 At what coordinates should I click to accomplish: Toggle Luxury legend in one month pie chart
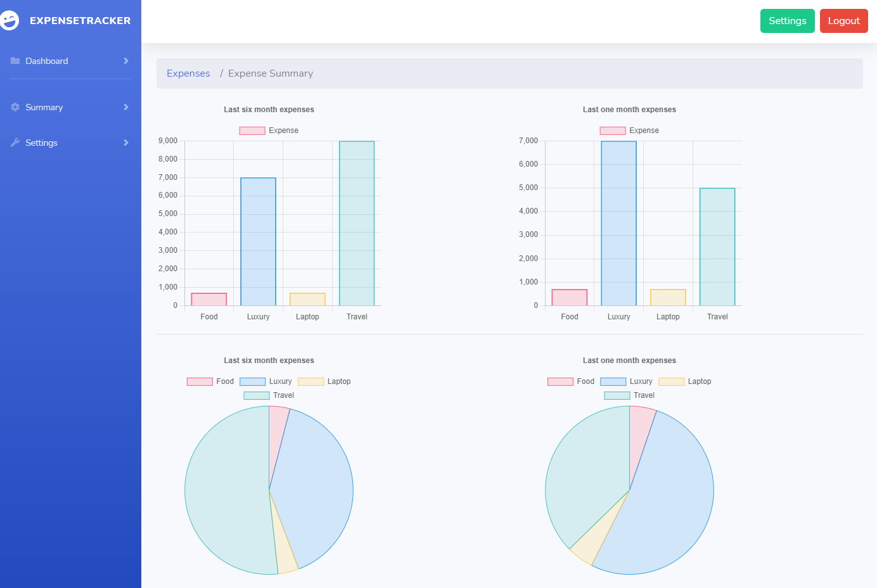click(626, 381)
